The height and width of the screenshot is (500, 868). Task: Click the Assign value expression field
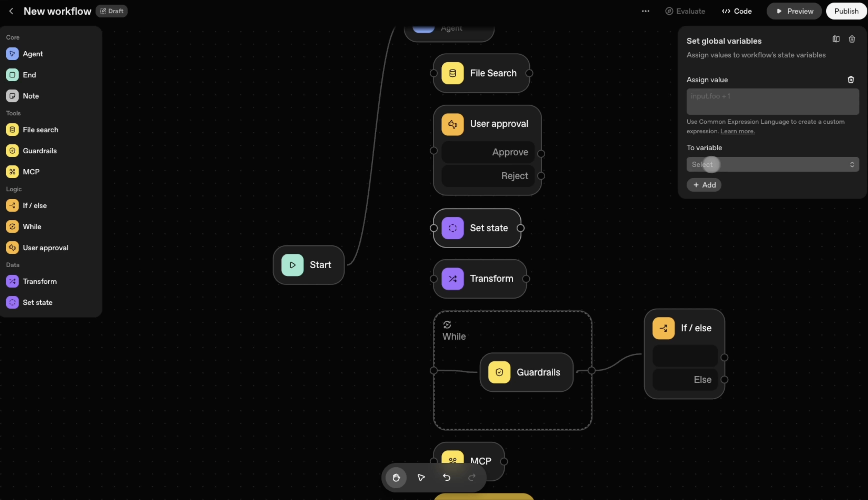pos(772,102)
